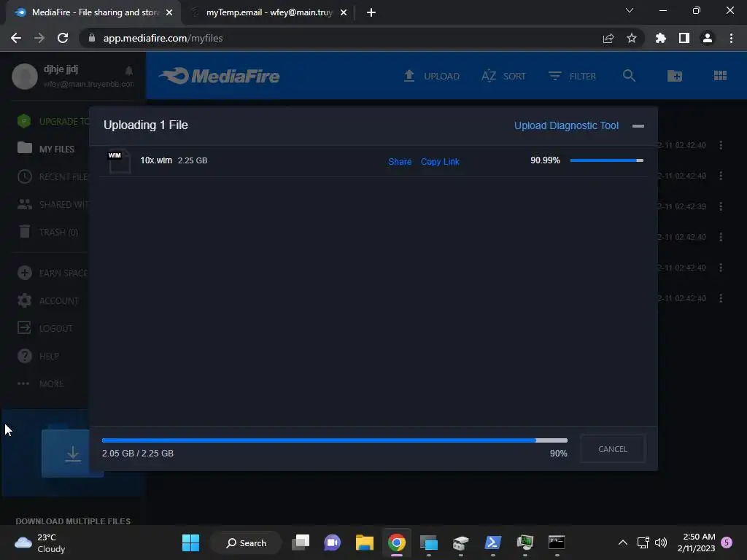Image resolution: width=747 pixels, height=560 pixels.
Task: Open Chrome three-dot menu
Action: point(731,38)
